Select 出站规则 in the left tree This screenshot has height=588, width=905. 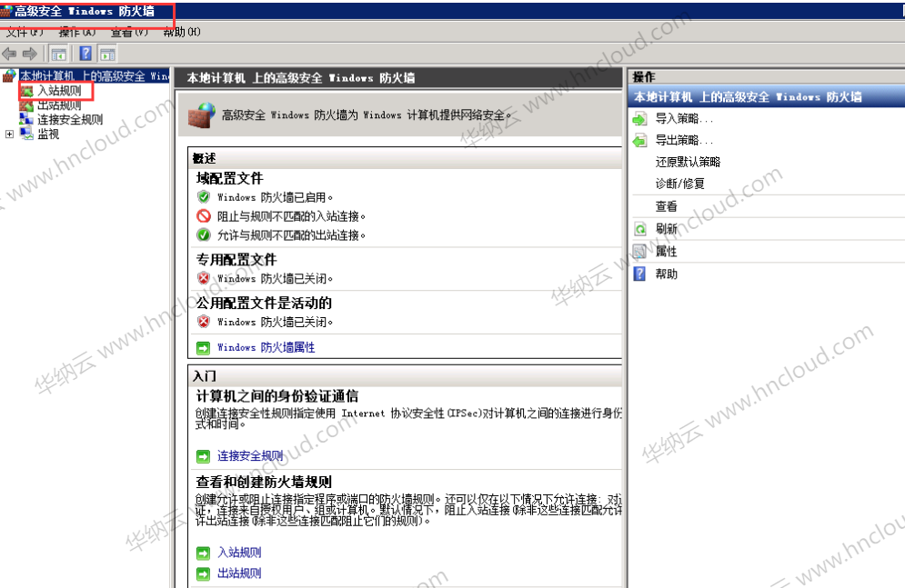tap(59, 105)
